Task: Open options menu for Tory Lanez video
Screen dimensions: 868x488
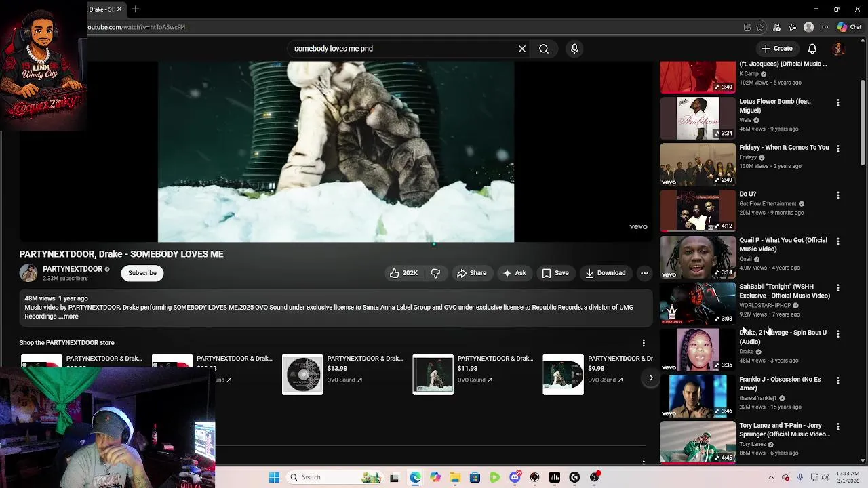Action: 838,427
